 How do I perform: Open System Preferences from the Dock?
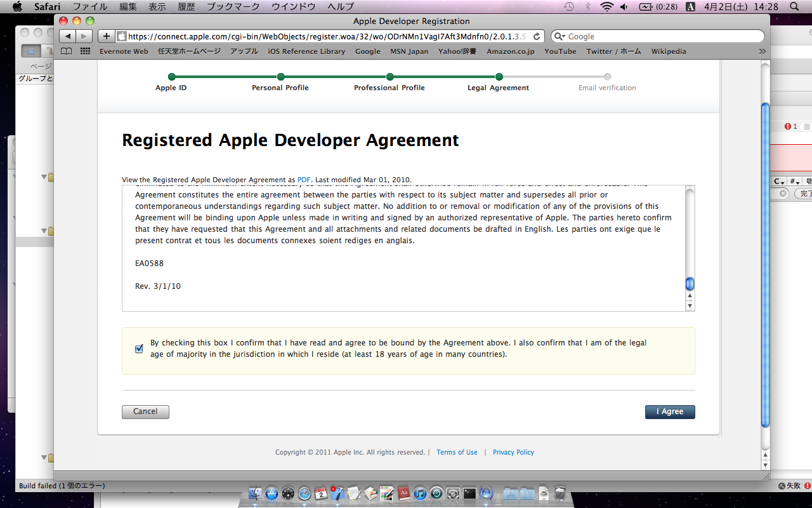point(453,493)
